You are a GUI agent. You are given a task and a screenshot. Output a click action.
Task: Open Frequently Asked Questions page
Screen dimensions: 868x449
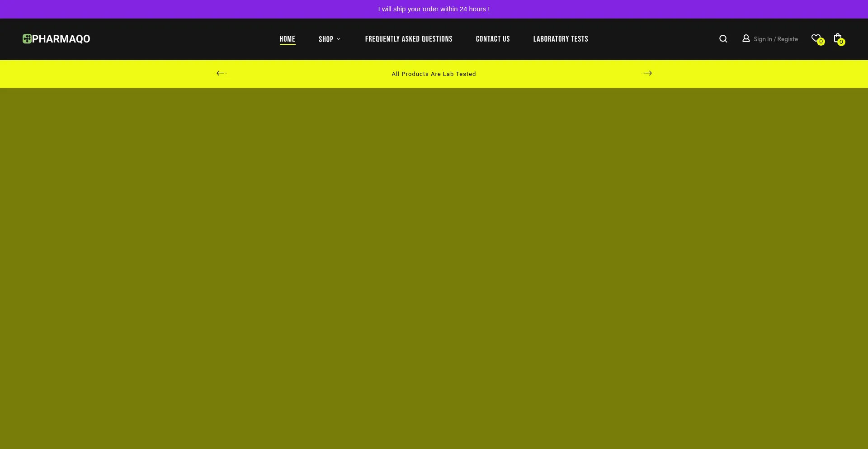coord(409,39)
